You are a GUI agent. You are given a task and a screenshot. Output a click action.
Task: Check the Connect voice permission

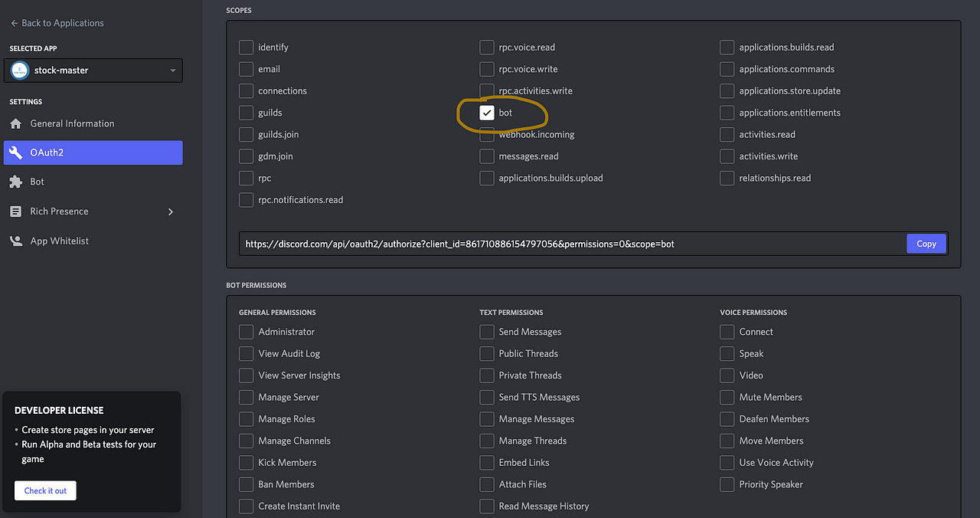[727, 332]
